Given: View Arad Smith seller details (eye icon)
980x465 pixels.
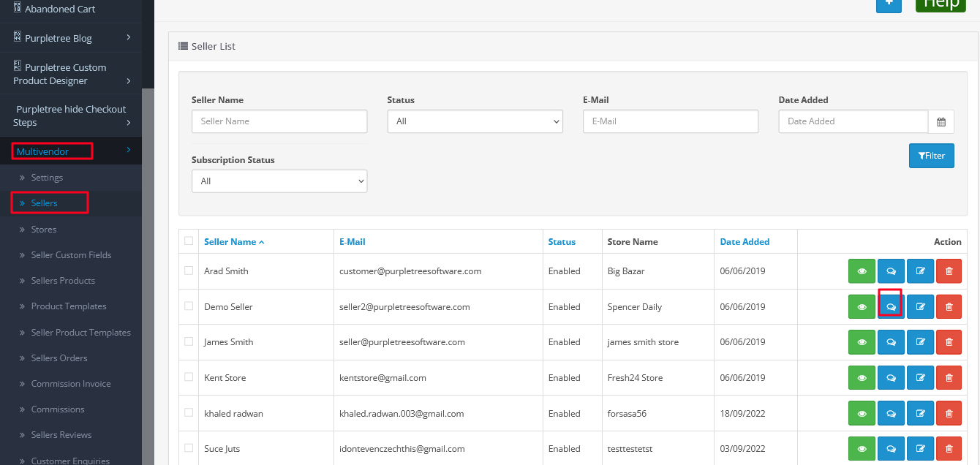Looking at the screenshot, I should pos(862,271).
